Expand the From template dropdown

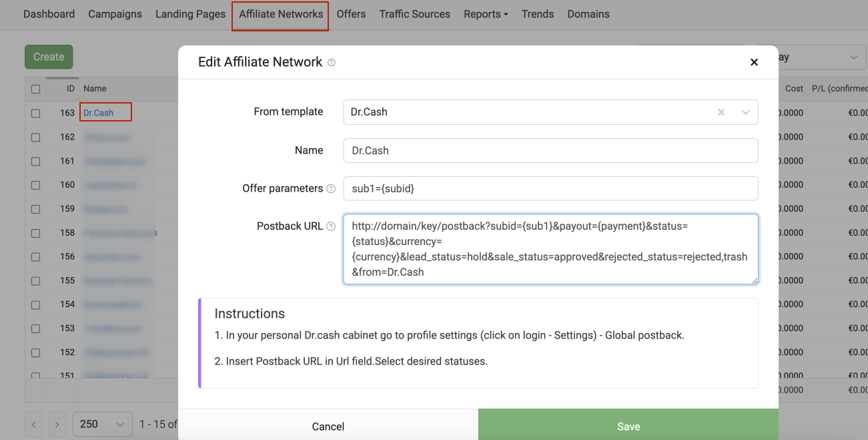click(746, 112)
